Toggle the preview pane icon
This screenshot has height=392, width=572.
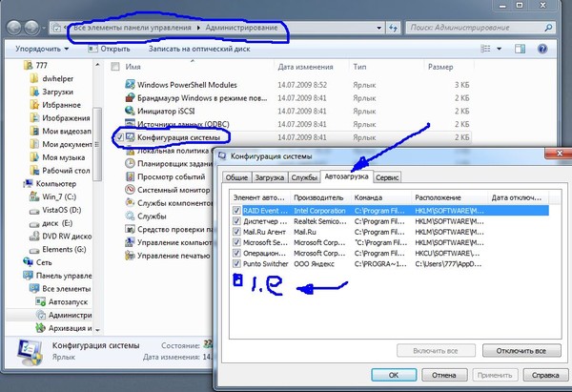520,49
